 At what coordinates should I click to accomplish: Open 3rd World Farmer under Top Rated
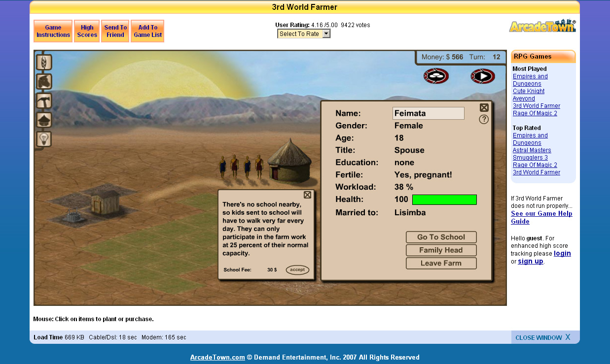[537, 172]
